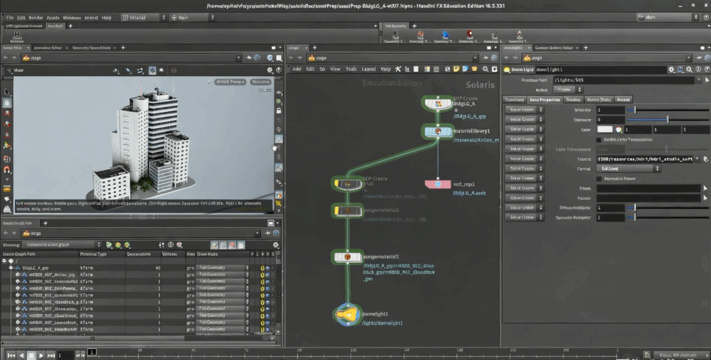Click the No cam viewport button
Screen dimensions: 711x360
(x=261, y=82)
